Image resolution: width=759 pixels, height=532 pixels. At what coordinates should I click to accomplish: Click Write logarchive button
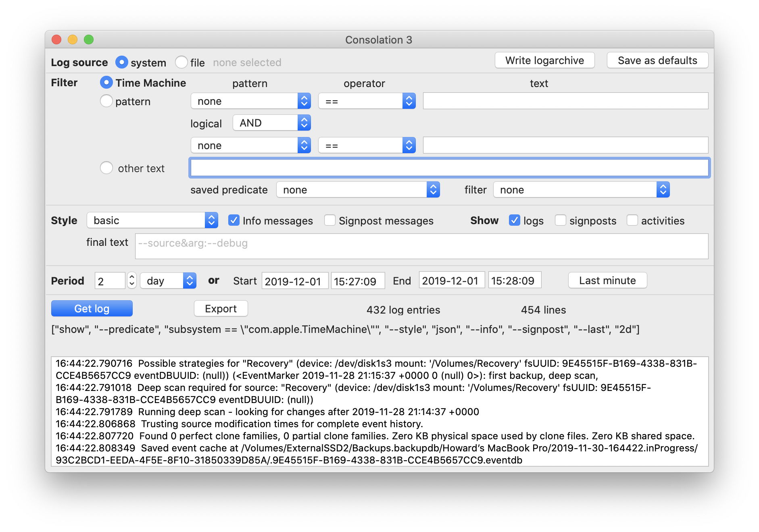(544, 60)
